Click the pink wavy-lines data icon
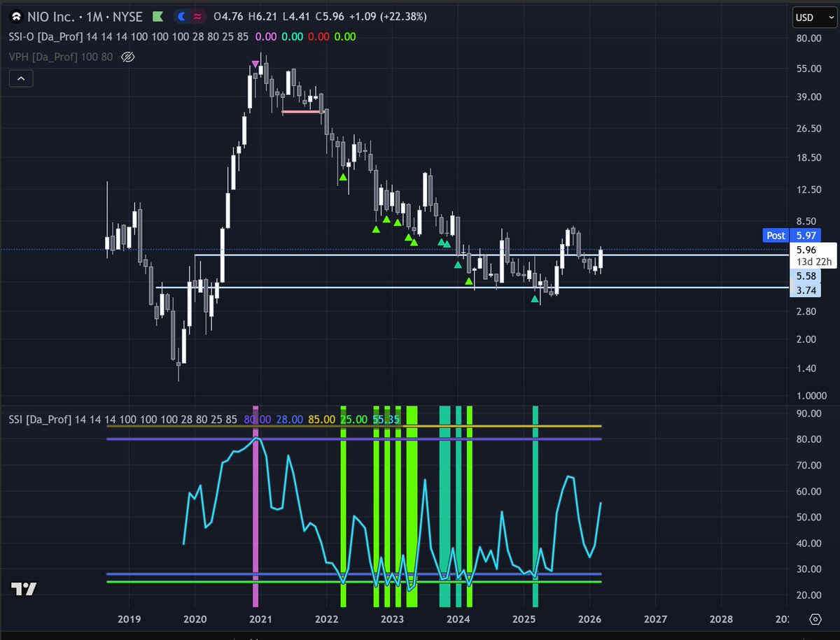 tap(198, 17)
